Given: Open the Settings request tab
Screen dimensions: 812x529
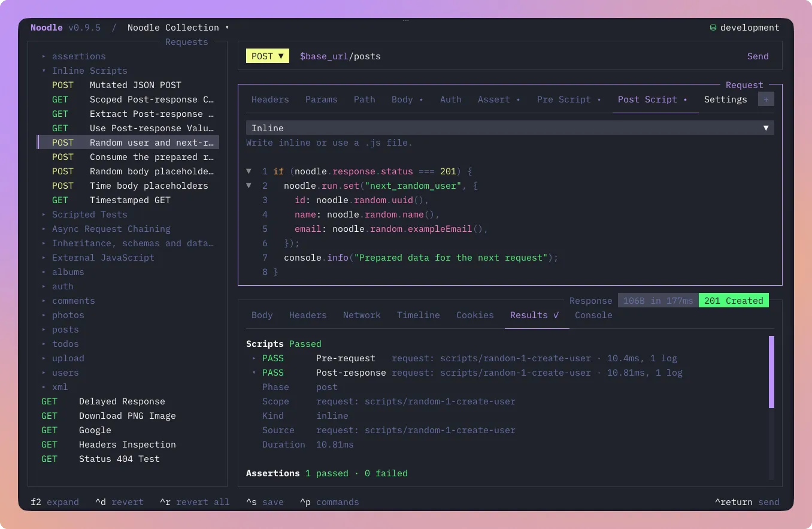Looking at the screenshot, I should (x=726, y=99).
